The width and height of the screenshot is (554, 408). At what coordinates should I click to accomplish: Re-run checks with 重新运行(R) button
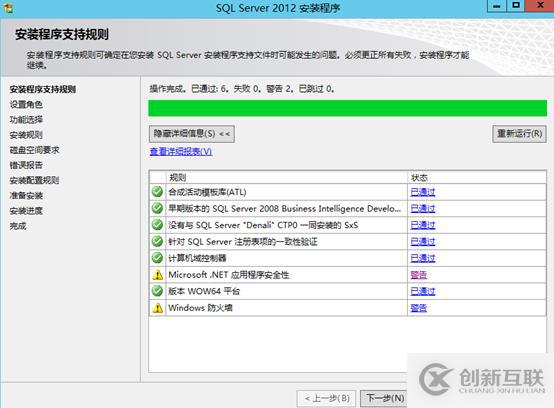point(519,134)
